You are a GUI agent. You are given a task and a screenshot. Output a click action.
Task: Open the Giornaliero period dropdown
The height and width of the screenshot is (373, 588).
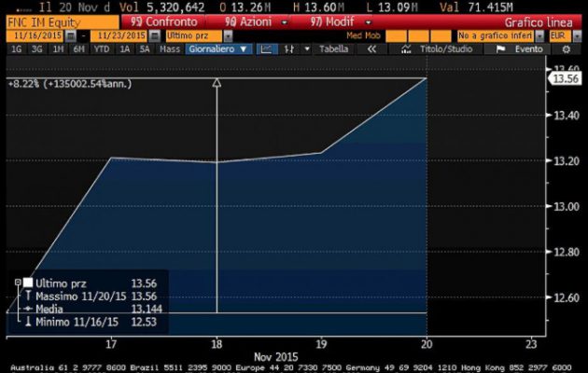[217, 48]
